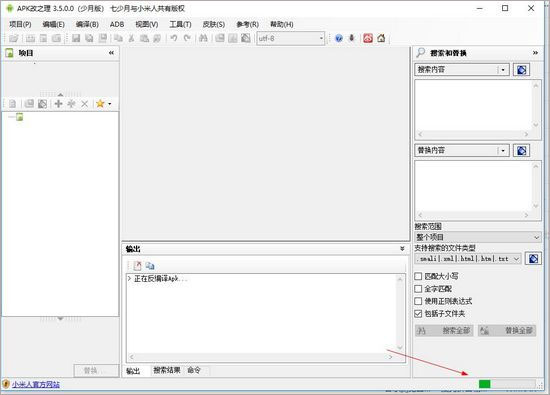The height and width of the screenshot is (395, 550).
Task: Click the Cut scissors toolbar icon
Action: [131, 38]
